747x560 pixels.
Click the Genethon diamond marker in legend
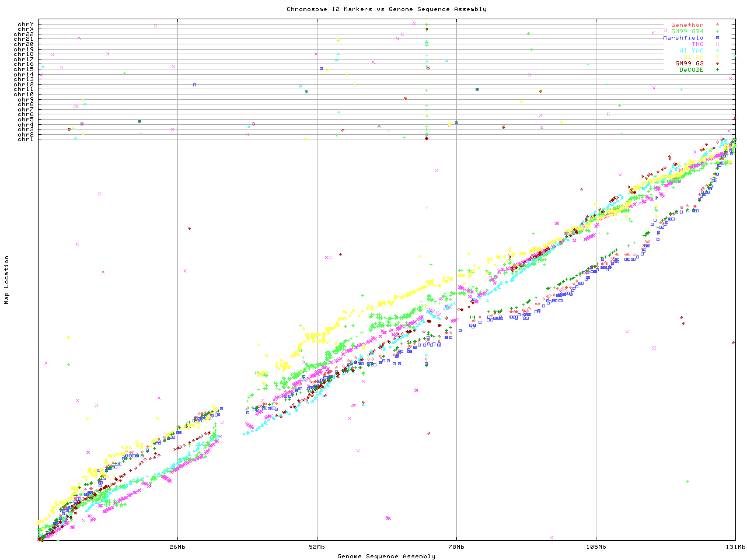coord(717,25)
